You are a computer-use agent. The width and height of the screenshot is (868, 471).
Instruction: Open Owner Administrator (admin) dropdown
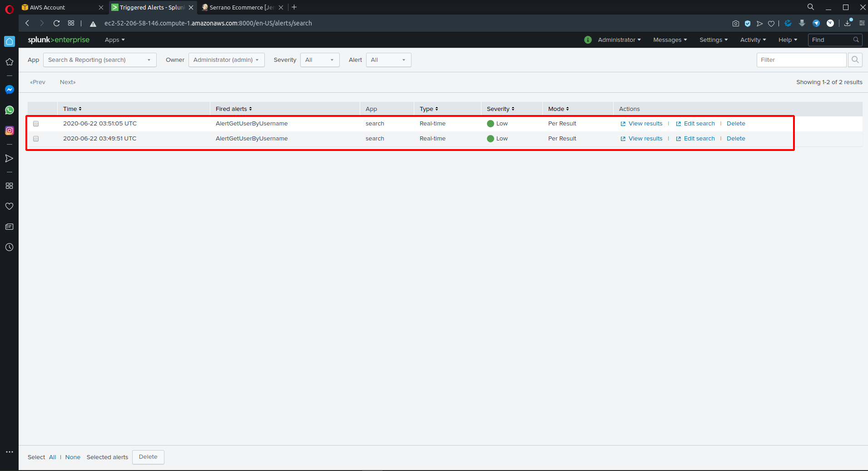click(227, 60)
